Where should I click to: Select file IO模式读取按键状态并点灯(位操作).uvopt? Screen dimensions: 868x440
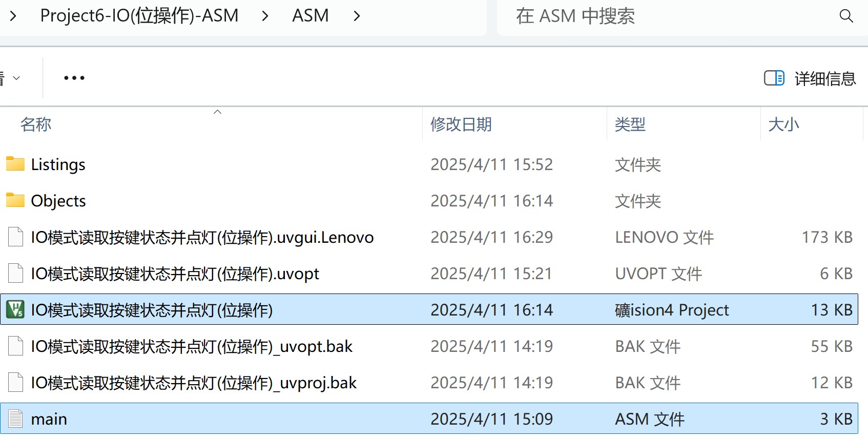coord(175,274)
